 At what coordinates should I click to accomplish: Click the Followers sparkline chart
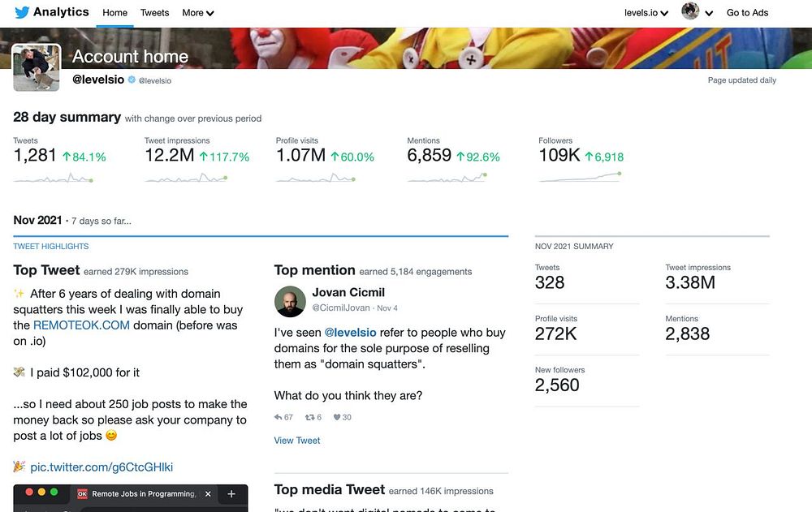click(x=580, y=177)
